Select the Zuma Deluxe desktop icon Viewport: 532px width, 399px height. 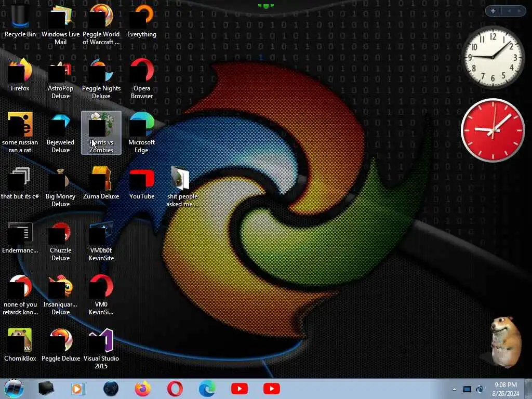click(x=101, y=183)
